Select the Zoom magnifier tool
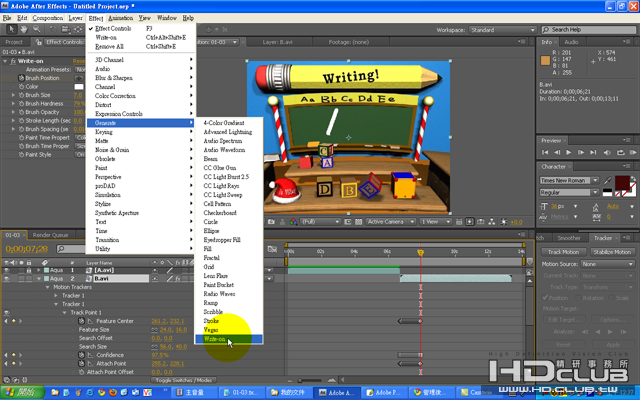Image resolution: width=640 pixels, height=400 pixels. (x=37, y=29)
